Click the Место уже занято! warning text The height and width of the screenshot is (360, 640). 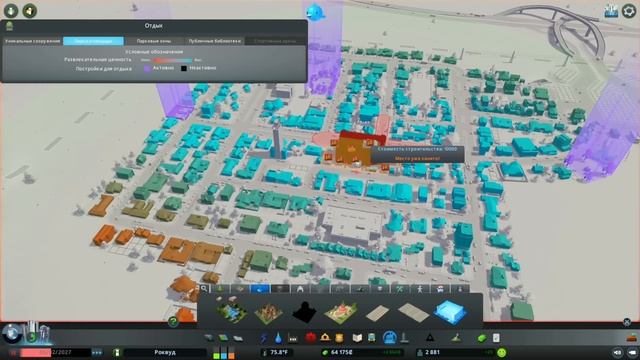[x=418, y=158]
